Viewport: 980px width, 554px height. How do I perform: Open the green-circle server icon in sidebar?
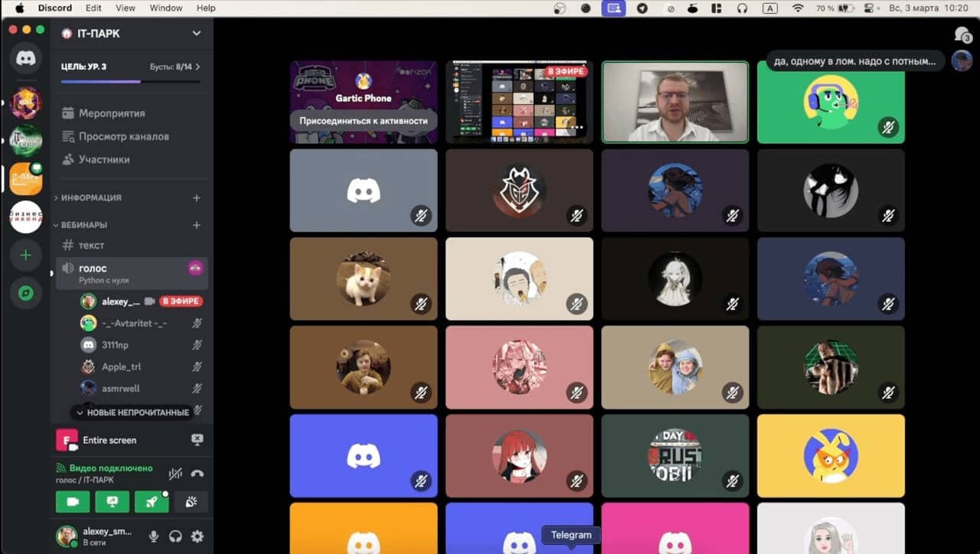click(26, 140)
